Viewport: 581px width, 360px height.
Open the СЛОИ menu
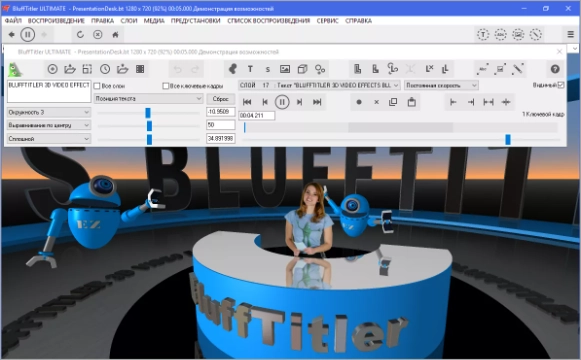(129, 21)
